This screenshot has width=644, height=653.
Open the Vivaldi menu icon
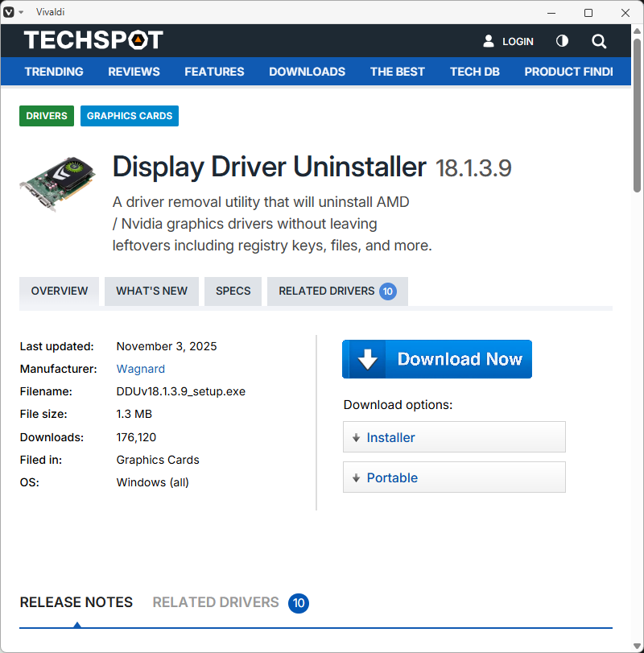[9, 12]
